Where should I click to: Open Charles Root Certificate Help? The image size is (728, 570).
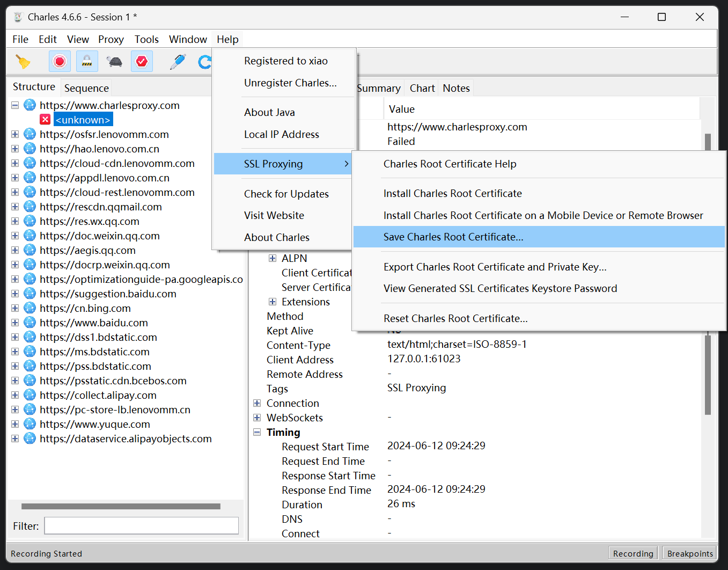click(539, 164)
